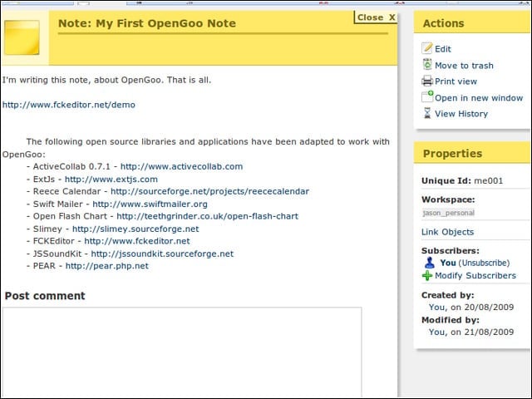The width and height of the screenshot is (532, 399).
Task: Open the sourceforge reececalendar link
Action: click(209, 191)
